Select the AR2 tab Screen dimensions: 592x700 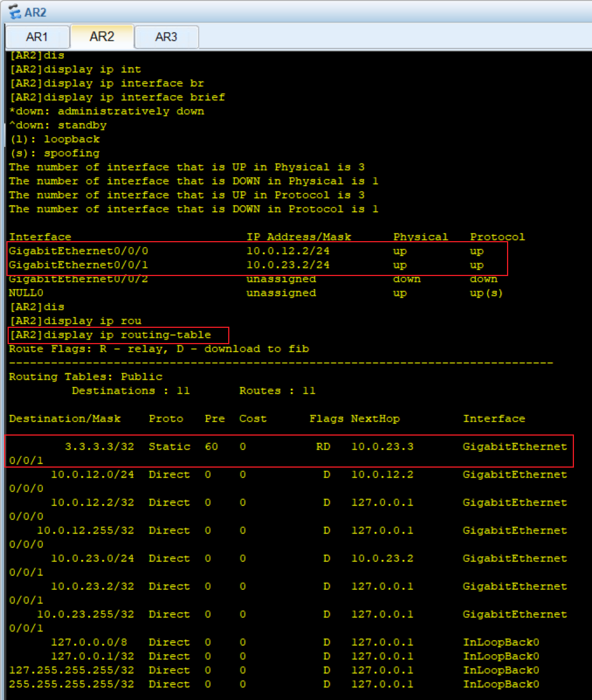[102, 37]
